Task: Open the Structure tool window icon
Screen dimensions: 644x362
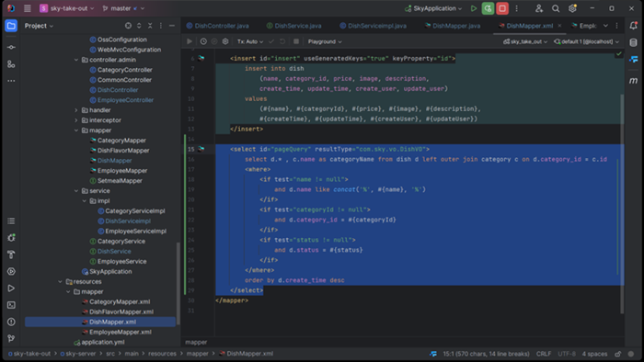Action: pos(11,64)
